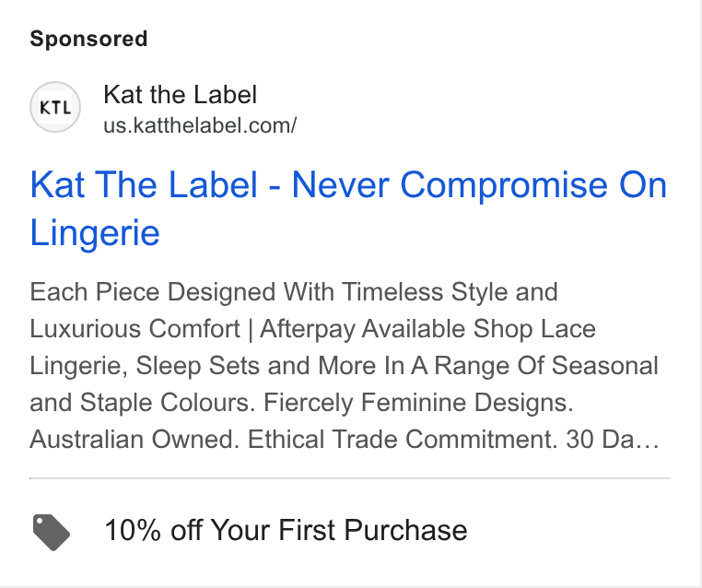
Task: Click 'Timeless Style' in the description
Action: (425, 292)
